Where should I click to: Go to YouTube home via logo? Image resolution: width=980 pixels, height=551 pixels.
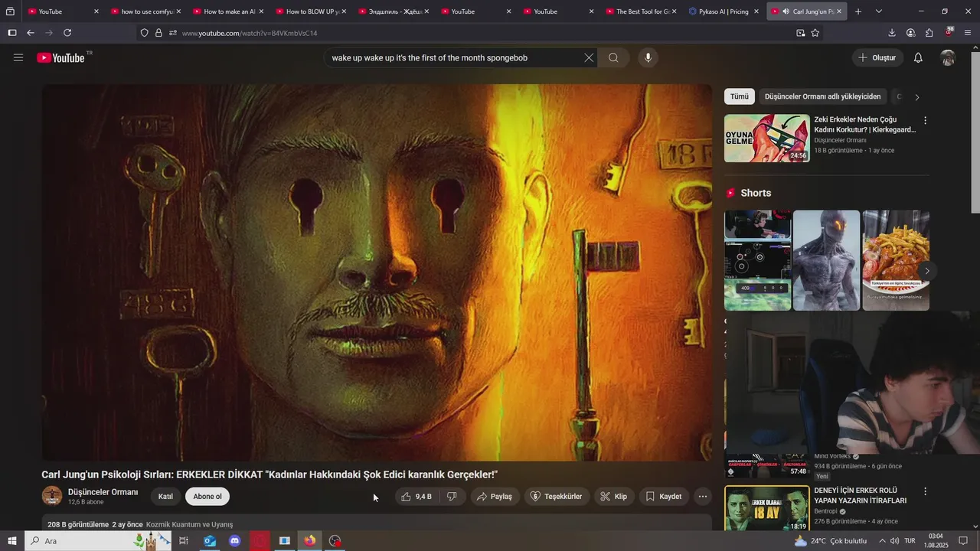60,57
